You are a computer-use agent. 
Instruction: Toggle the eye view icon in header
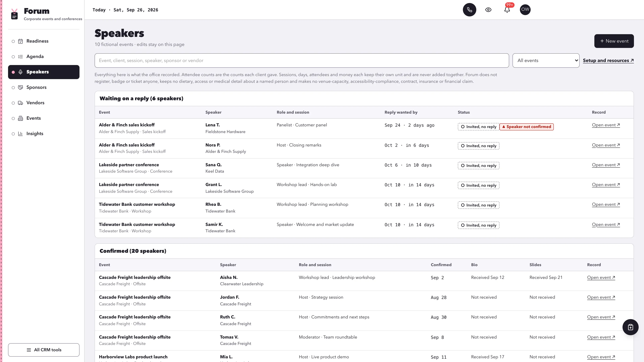click(x=488, y=10)
